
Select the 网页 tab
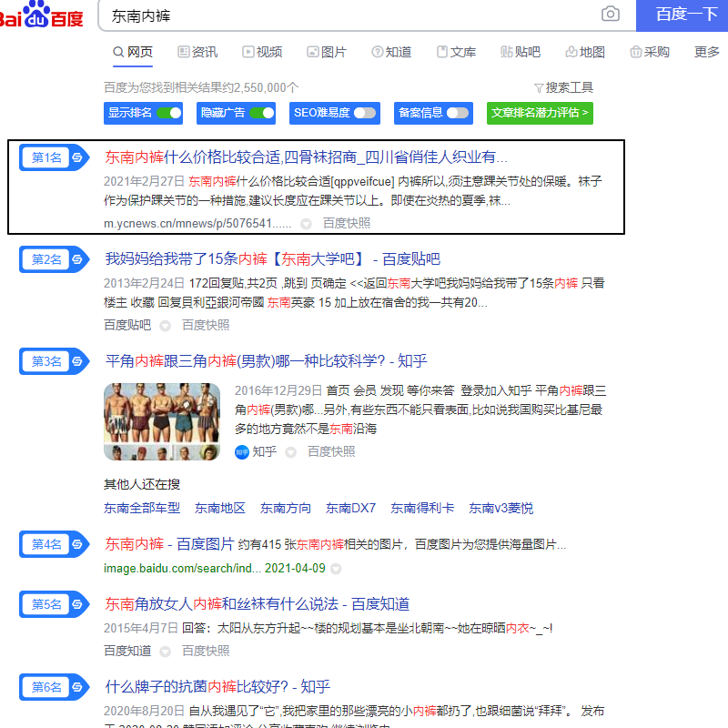[133, 52]
